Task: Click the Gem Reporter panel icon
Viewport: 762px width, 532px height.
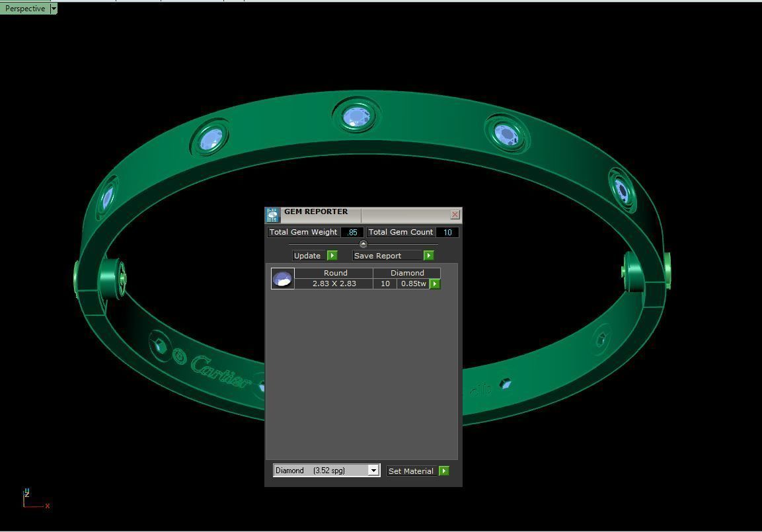Action: click(272, 215)
